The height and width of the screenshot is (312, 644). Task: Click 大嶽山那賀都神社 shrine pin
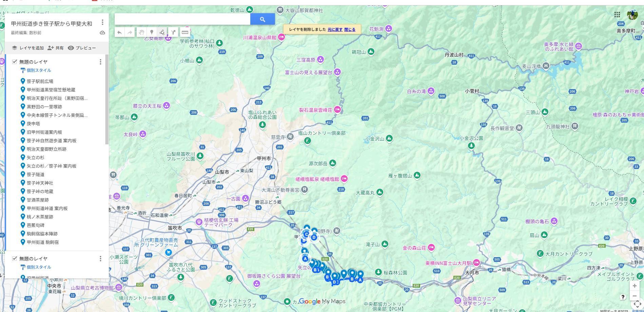coord(280,10)
